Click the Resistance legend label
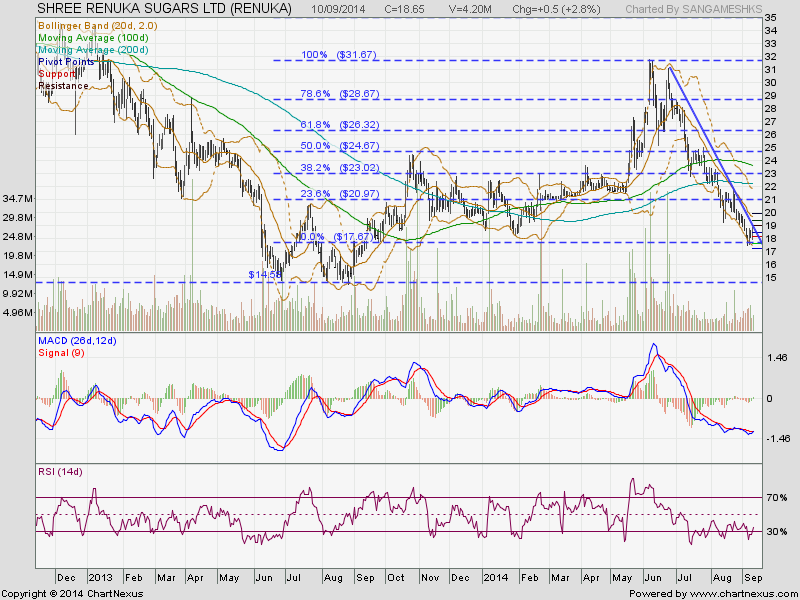 (63, 86)
